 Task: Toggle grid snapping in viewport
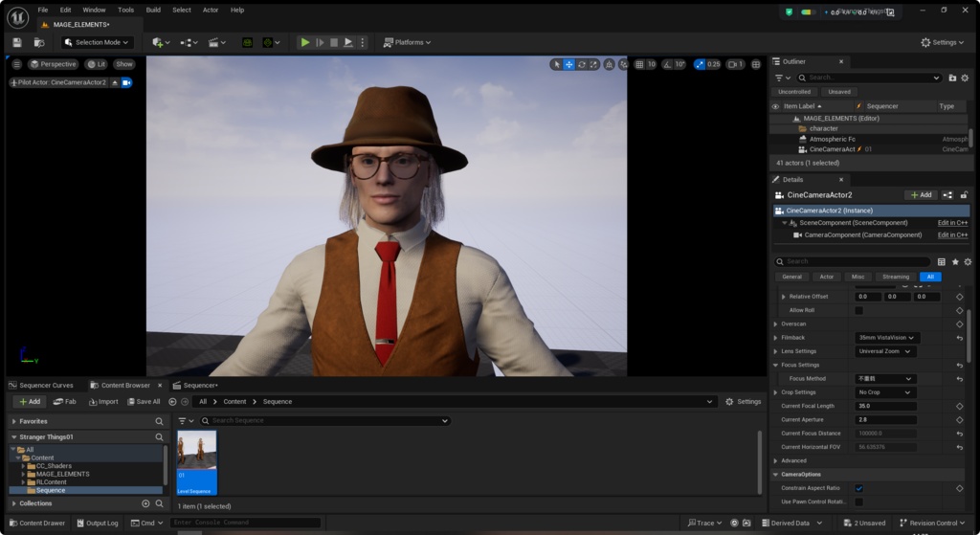(639, 64)
